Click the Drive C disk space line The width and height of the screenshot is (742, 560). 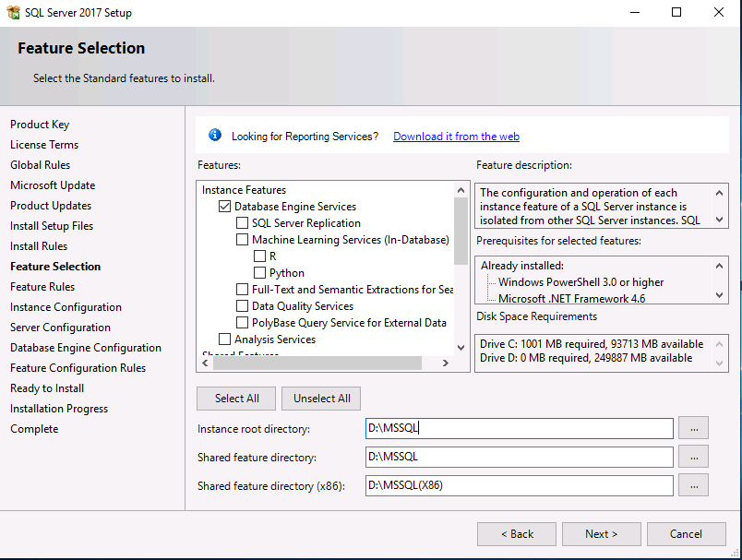pos(592,344)
